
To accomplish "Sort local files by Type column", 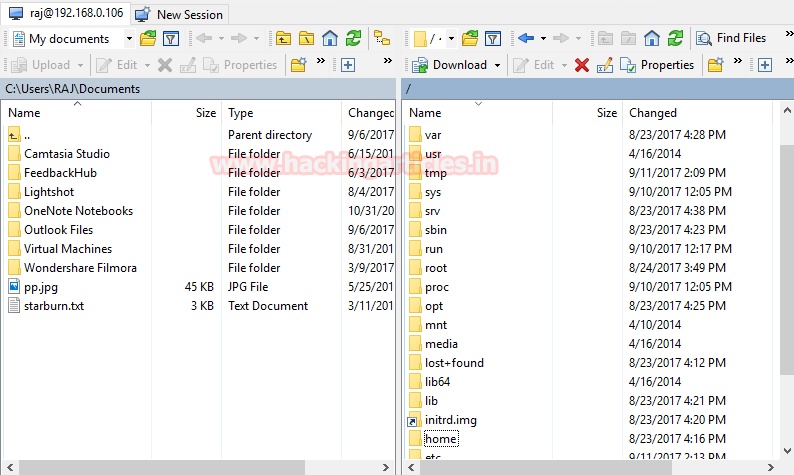I will tap(282, 112).
